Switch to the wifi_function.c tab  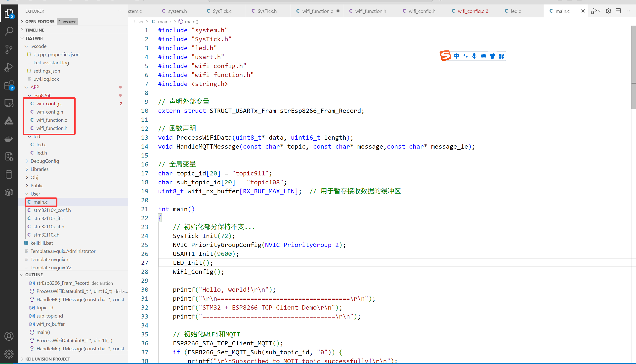point(317,11)
